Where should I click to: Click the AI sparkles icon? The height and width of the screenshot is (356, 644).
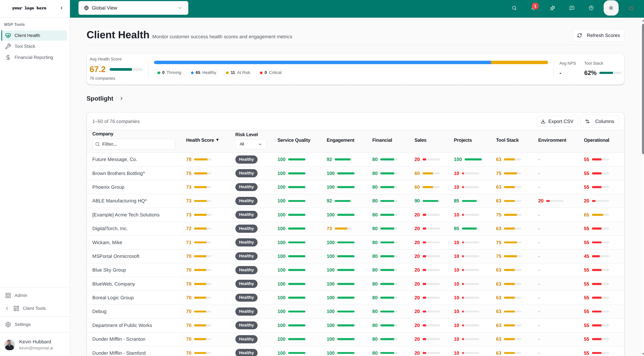[x=553, y=8]
